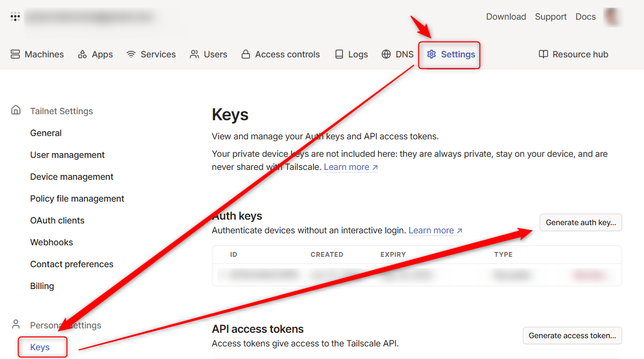Open the app grid launcher icon
Screen dimensions: 644x359
(x=15, y=17)
